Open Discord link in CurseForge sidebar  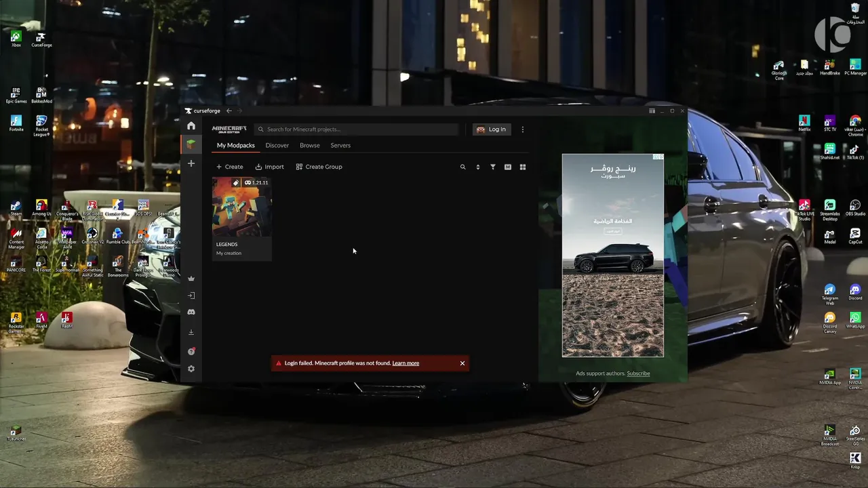pos(191,312)
